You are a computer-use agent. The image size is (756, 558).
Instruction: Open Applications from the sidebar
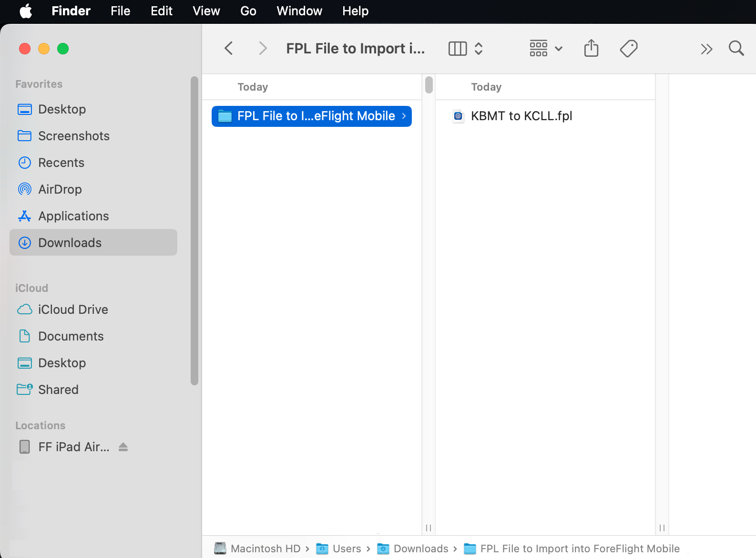tap(93, 216)
